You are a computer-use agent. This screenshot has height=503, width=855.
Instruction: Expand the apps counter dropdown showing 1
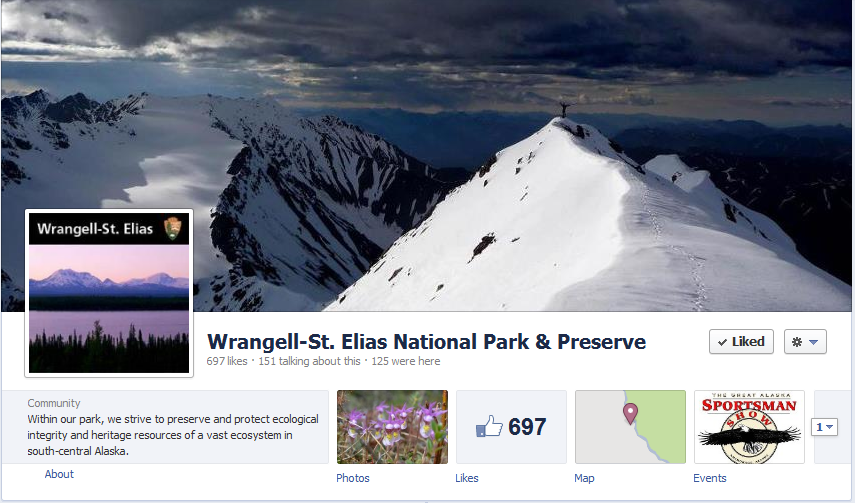824,427
